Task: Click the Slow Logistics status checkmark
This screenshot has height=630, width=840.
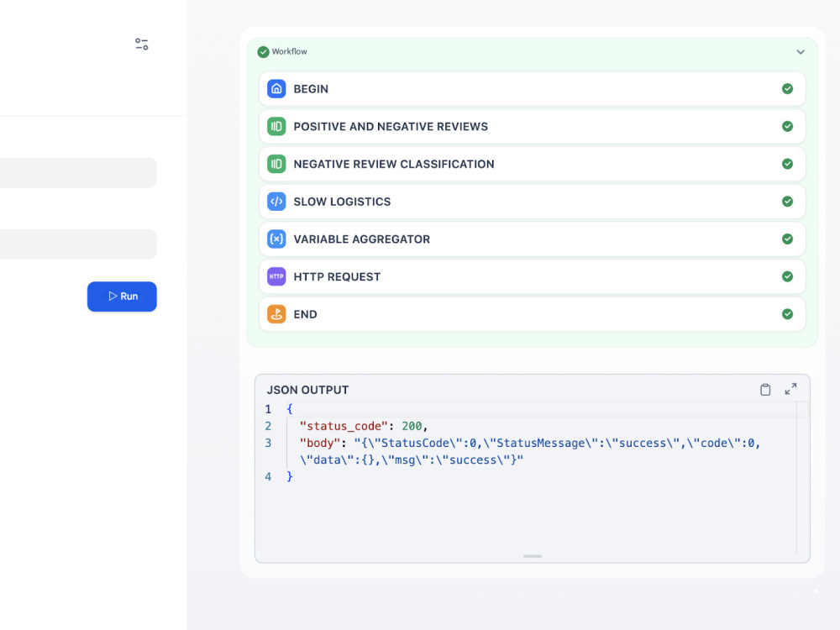Action: [788, 202]
